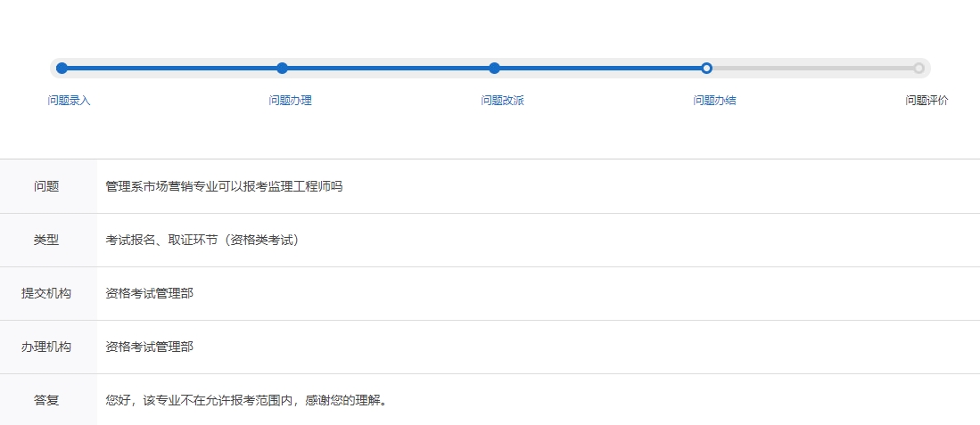Screen dimensions: 980x425
Task: Click the second progress dot for 问题办理
Action: coord(282,68)
